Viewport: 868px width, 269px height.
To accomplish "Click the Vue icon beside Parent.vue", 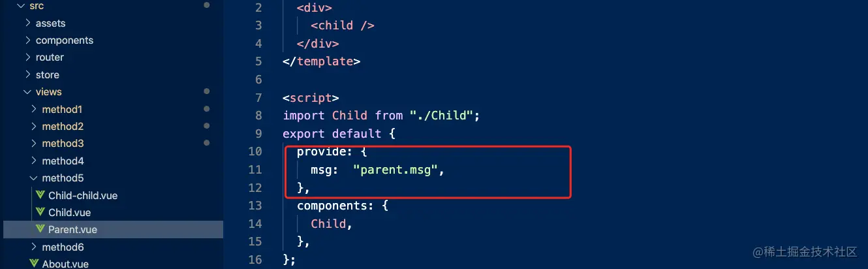I will [x=40, y=229].
